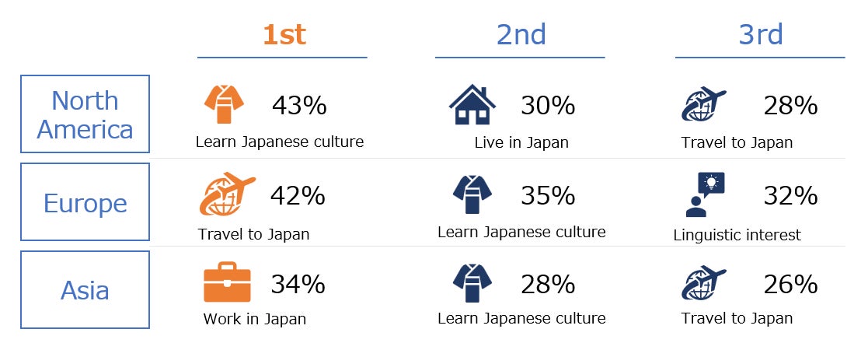Click the orange airplane globe icon in Europe row

[227, 194]
